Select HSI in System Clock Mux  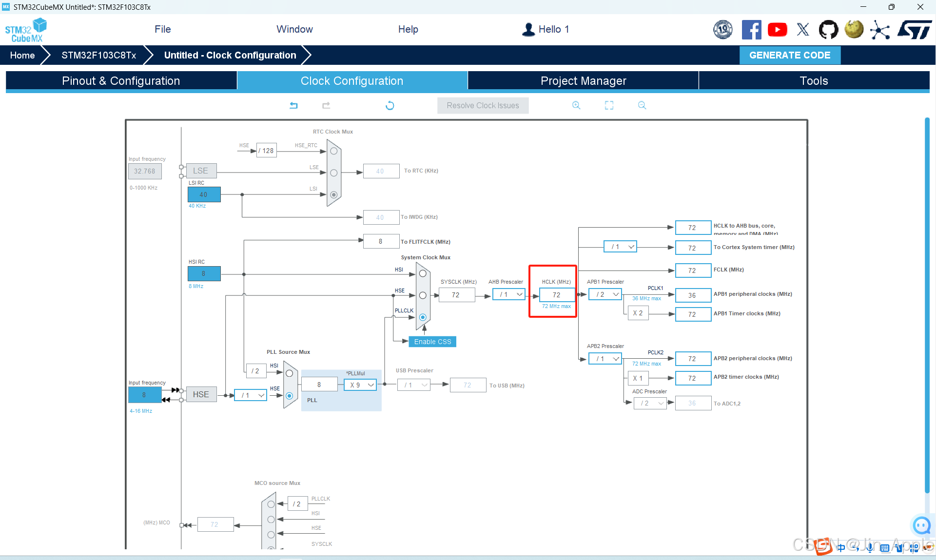(423, 274)
